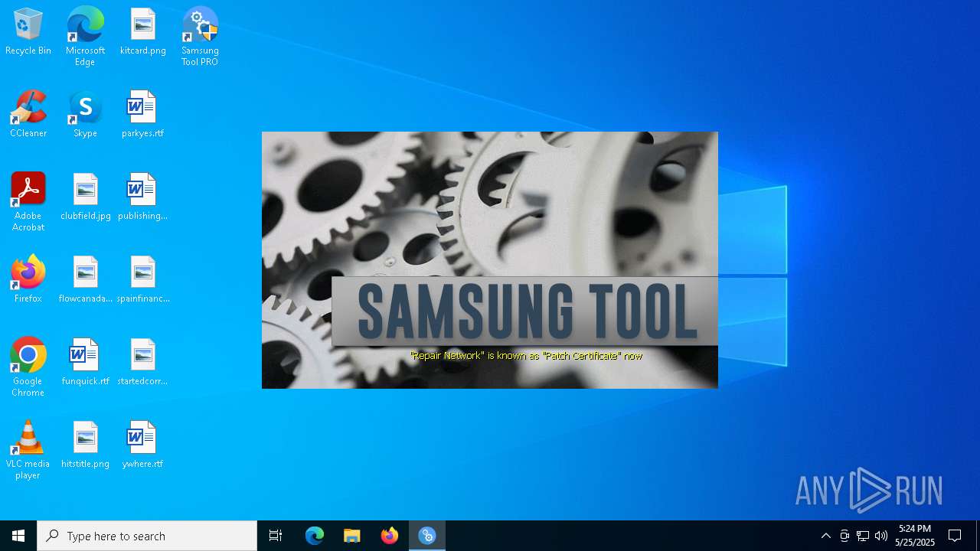Launch CCleaner from the desktop
The image size is (980, 551).
coord(28,115)
